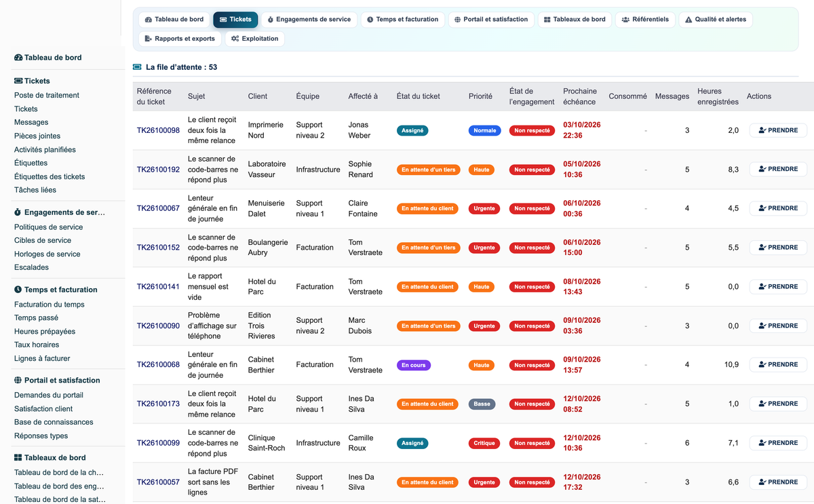Click PRENDRE on the TK26100141 row

click(x=778, y=286)
